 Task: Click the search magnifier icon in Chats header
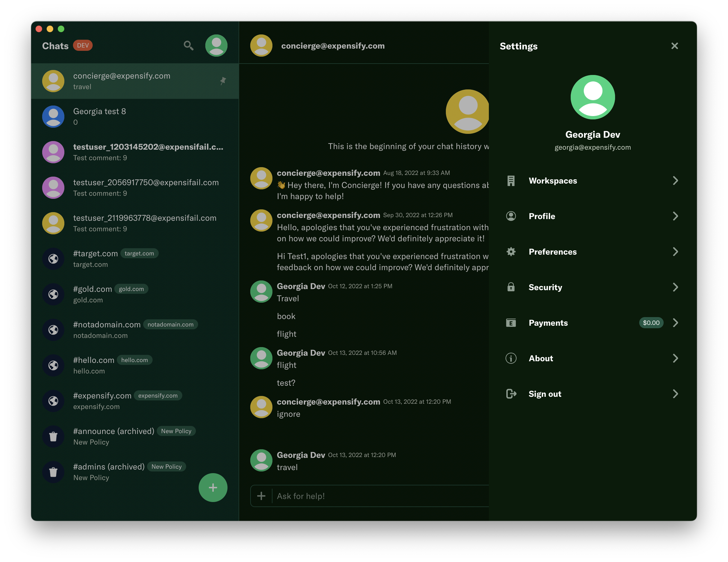(x=188, y=45)
